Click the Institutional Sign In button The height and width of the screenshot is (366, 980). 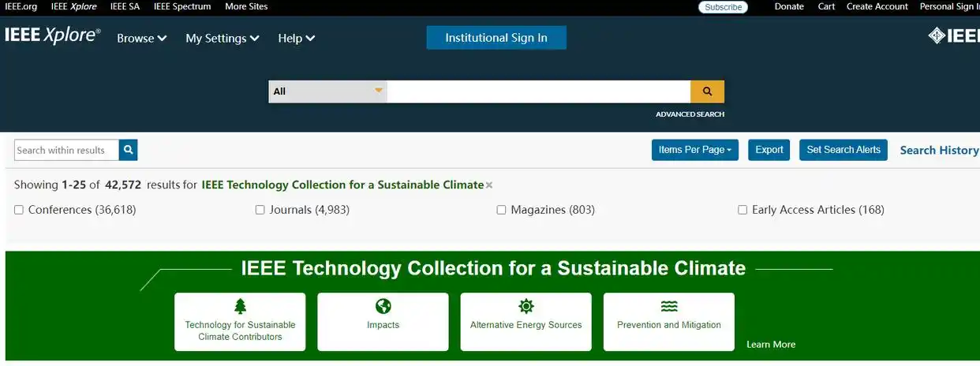[496, 38]
